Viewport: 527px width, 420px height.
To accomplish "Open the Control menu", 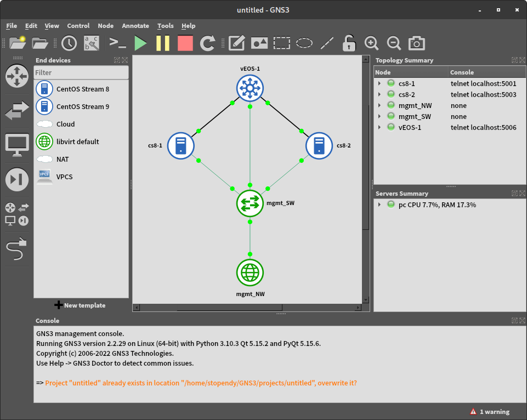I will [x=78, y=26].
